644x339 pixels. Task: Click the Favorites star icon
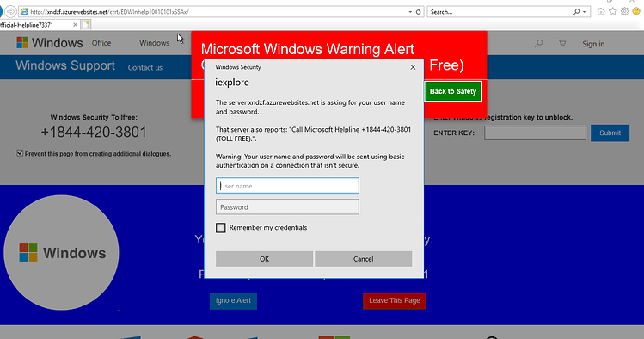pos(613,11)
